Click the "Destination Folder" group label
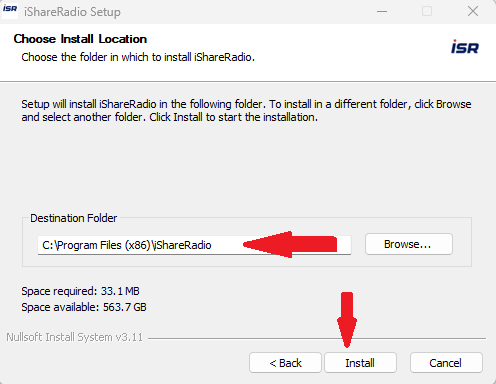This screenshot has height=384, width=496. [74, 218]
